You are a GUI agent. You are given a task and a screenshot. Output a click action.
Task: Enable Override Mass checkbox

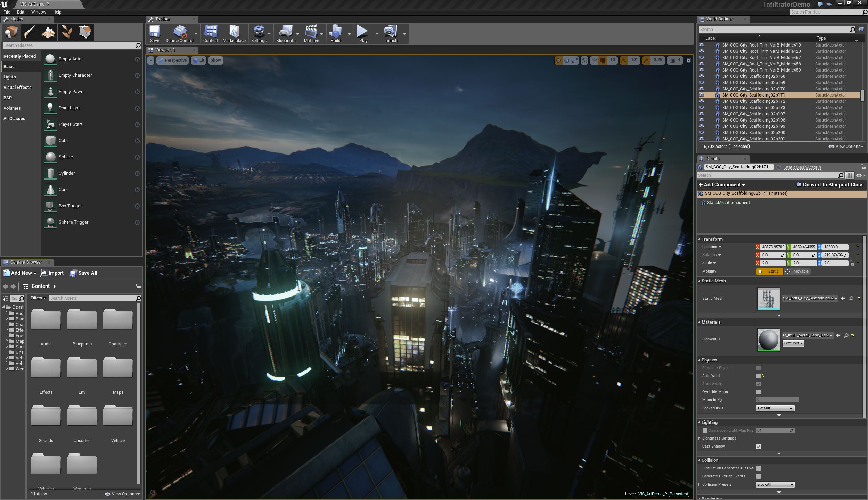758,392
